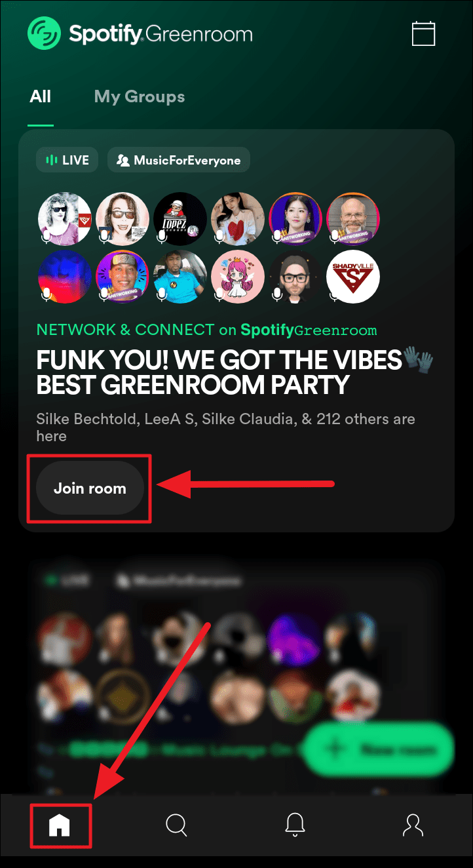Tap the LIVE indicator badge
473x868 pixels.
point(67,160)
